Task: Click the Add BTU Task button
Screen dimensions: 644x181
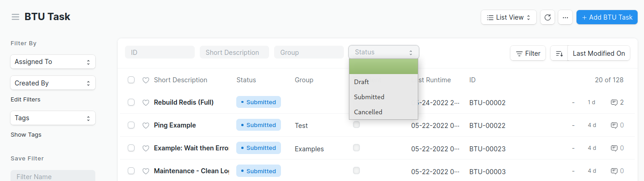Action: [607, 17]
